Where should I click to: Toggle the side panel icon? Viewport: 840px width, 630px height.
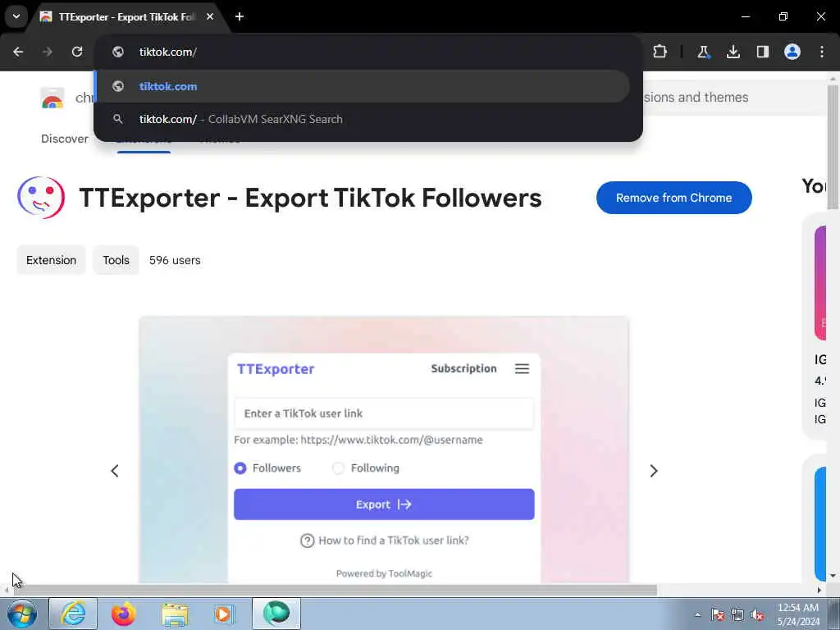click(x=762, y=52)
